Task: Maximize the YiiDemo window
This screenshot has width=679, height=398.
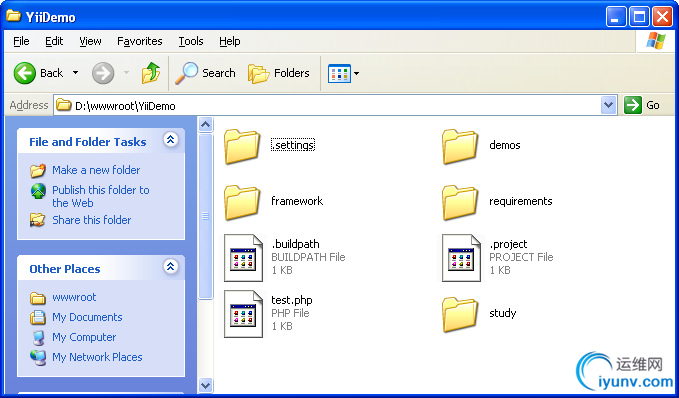Action: tap(639, 17)
